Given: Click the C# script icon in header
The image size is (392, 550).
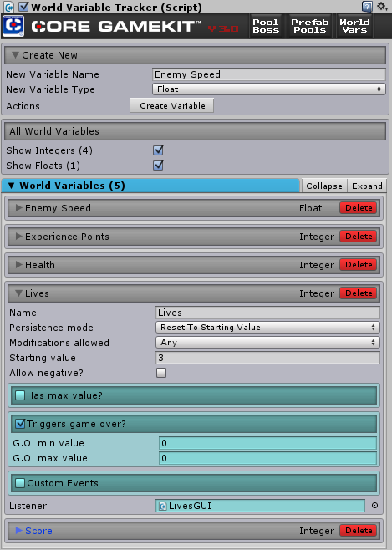Looking at the screenshot, I should tap(8, 7).
